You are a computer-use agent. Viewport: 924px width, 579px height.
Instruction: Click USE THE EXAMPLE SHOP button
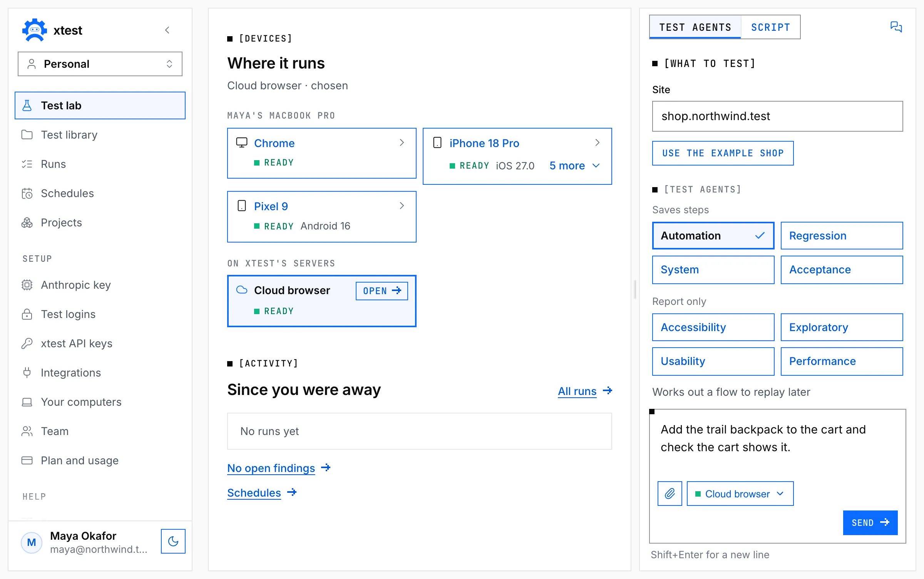(723, 153)
